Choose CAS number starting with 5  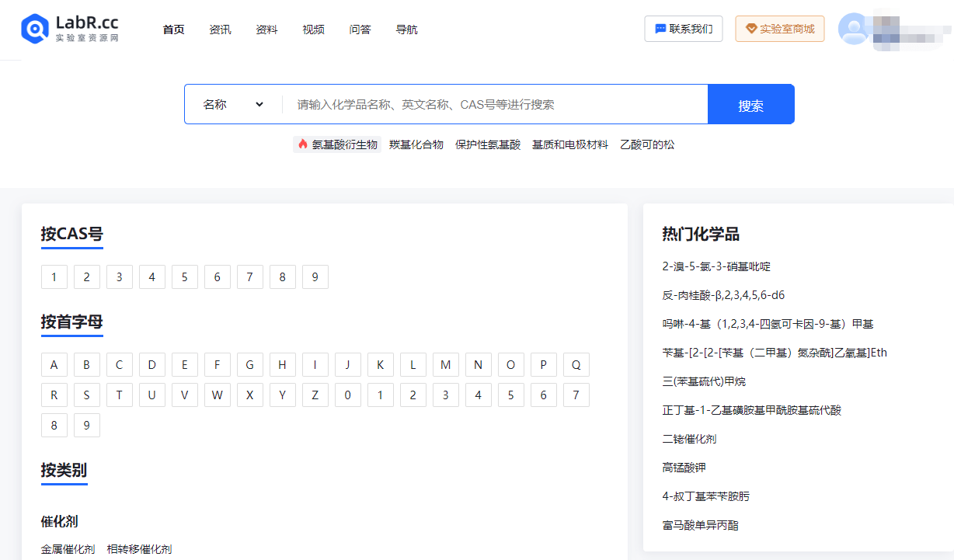click(185, 277)
